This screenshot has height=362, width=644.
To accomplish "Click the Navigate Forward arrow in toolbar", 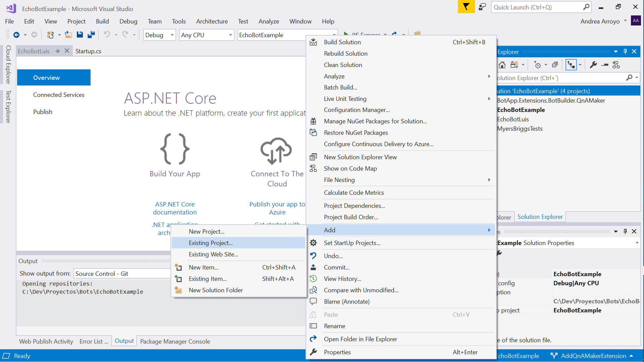I will coord(34,35).
